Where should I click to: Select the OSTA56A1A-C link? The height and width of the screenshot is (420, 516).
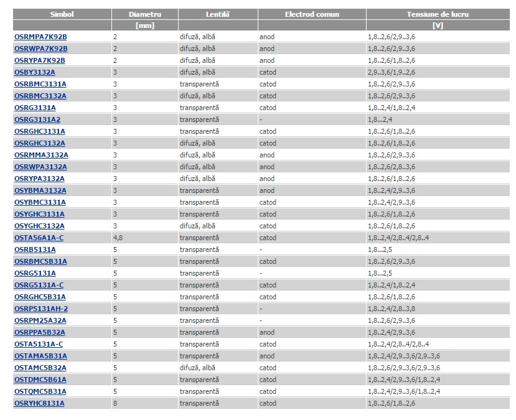(x=39, y=238)
